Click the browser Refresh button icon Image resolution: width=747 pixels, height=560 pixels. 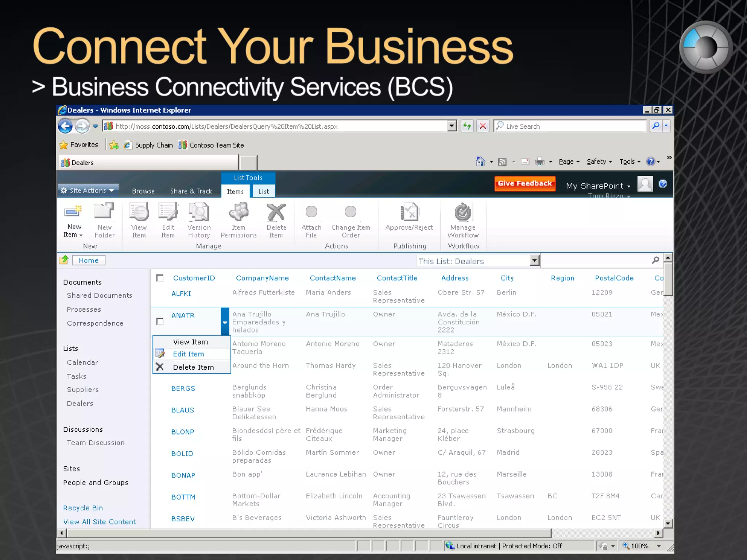click(x=467, y=126)
